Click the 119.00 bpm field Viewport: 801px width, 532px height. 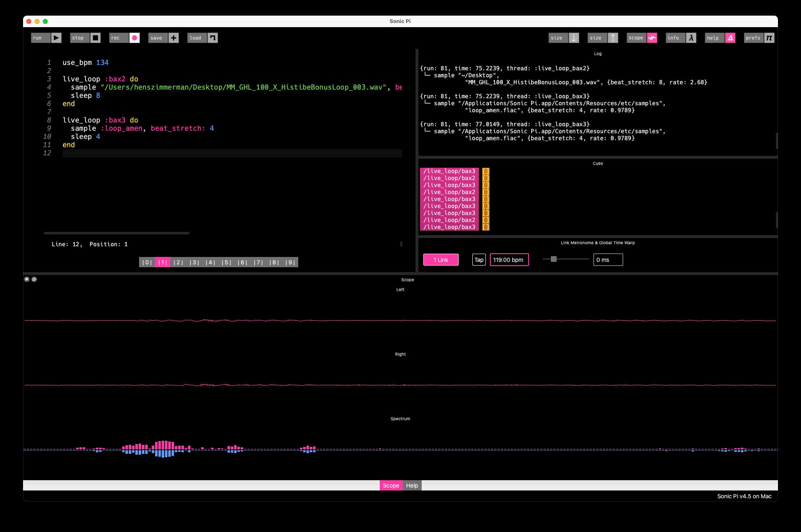point(509,260)
